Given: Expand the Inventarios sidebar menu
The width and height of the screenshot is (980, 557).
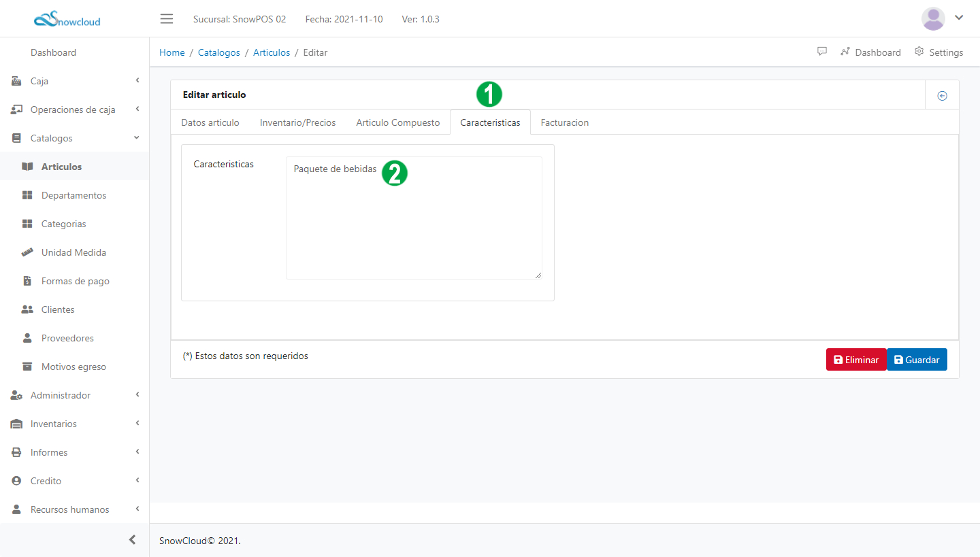Looking at the screenshot, I should pyautogui.click(x=75, y=424).
